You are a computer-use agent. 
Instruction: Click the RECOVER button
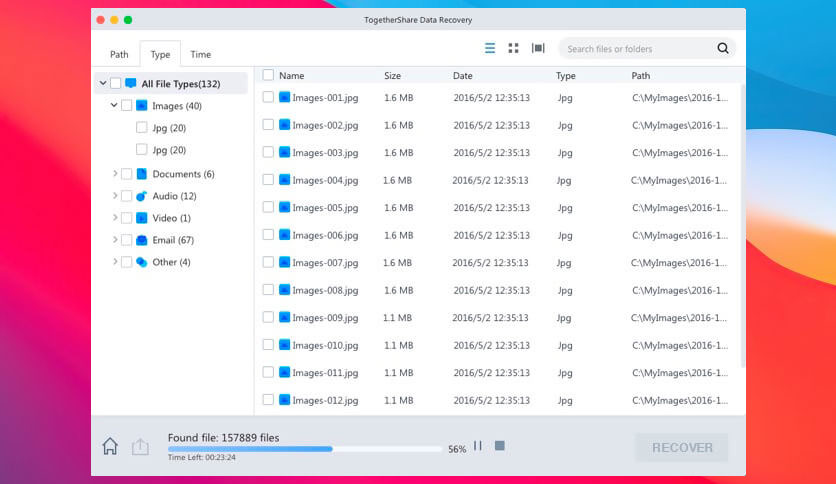(682, 447)
